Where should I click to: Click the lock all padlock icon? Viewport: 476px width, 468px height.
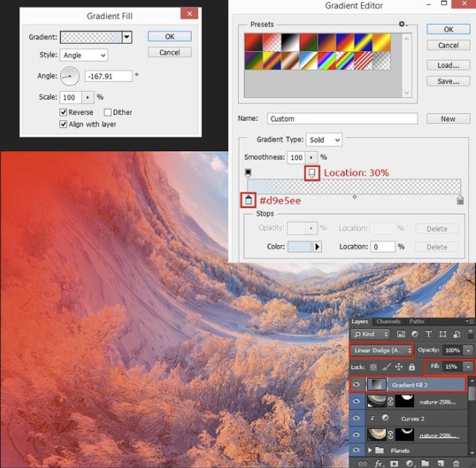click(x=411, y=367)
